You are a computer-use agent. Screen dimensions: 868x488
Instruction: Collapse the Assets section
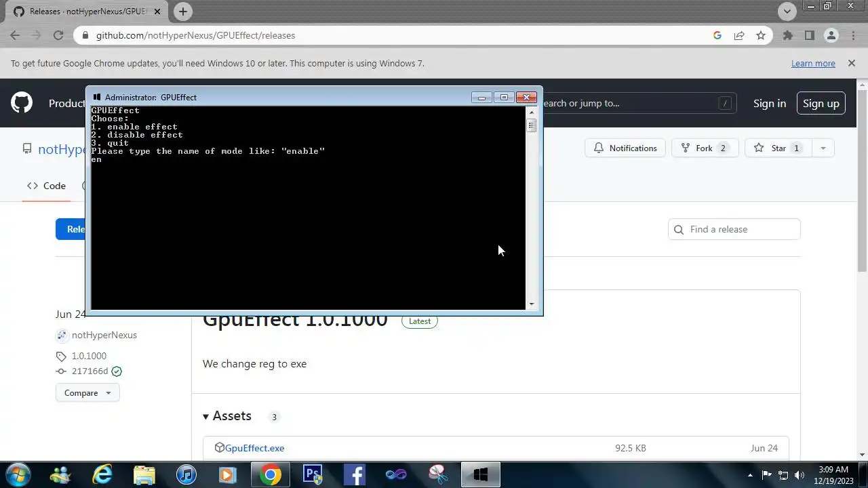pos(227,416)
